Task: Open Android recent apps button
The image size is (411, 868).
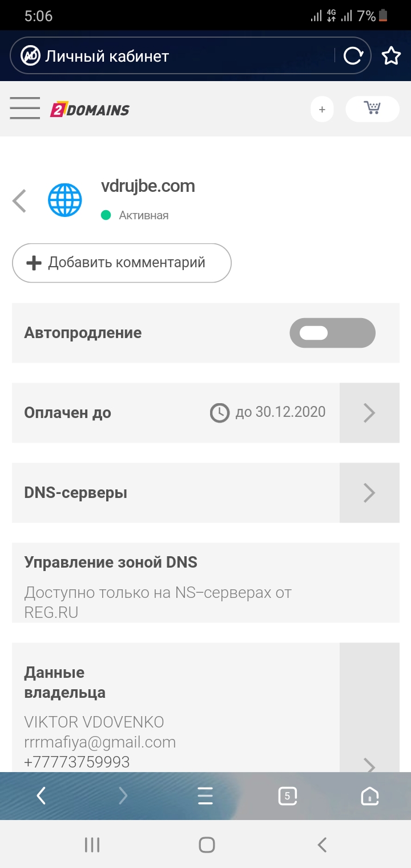Action: tap(92, 845)
